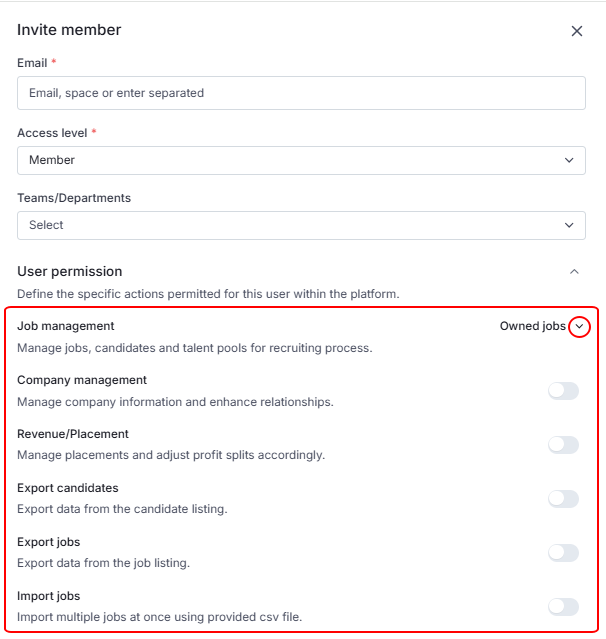
Task: Click the User permission heading
Action: 70,271
